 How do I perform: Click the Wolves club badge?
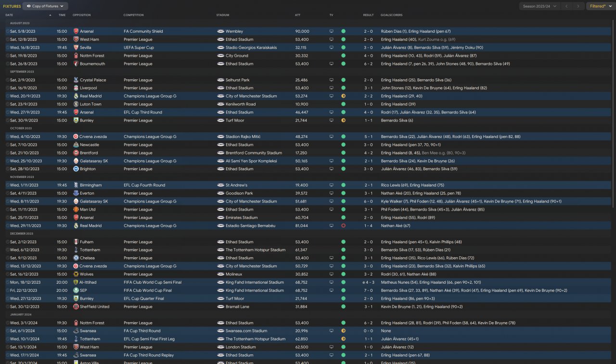tap(76, 275)
